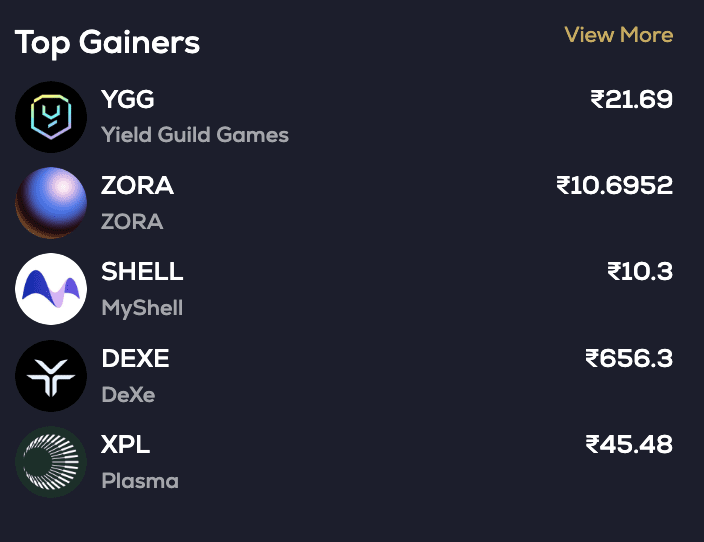Click SHELL price ₹10.3
The image size is (704, 542).
coord(639,272)
